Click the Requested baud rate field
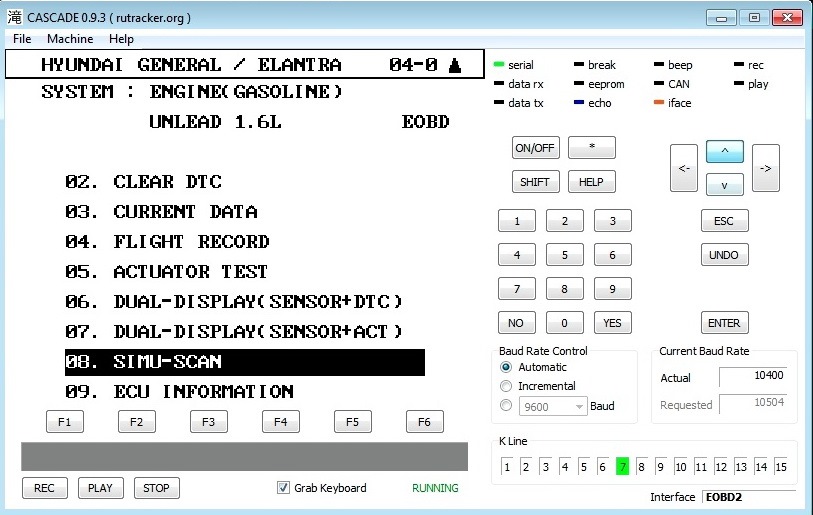 coord(752,403)
